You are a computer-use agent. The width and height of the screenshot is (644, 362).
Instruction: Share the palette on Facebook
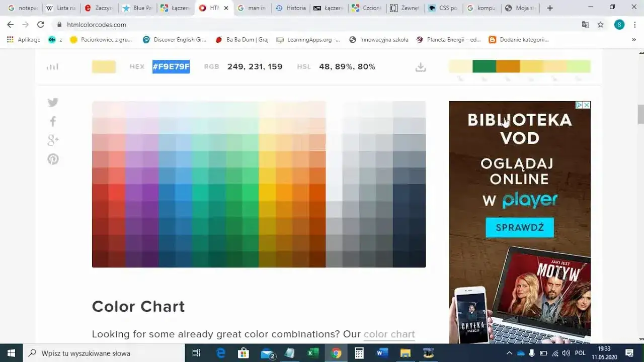point(52,121)
